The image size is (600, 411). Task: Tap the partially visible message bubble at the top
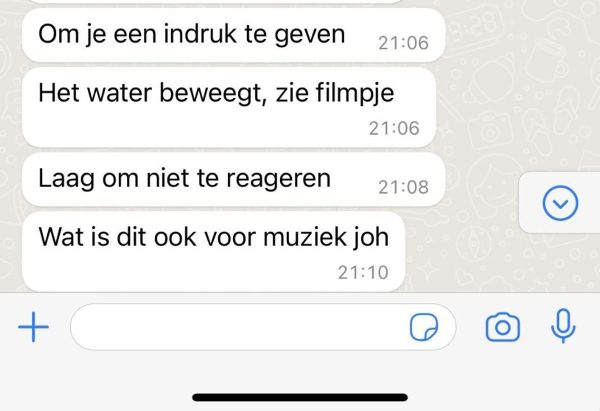(215, 1)
